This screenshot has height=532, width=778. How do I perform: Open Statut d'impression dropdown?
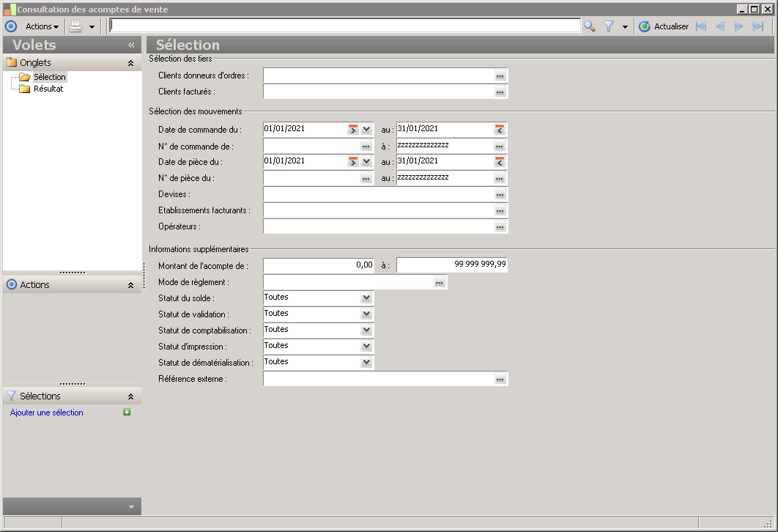click(x=366, y=346)
